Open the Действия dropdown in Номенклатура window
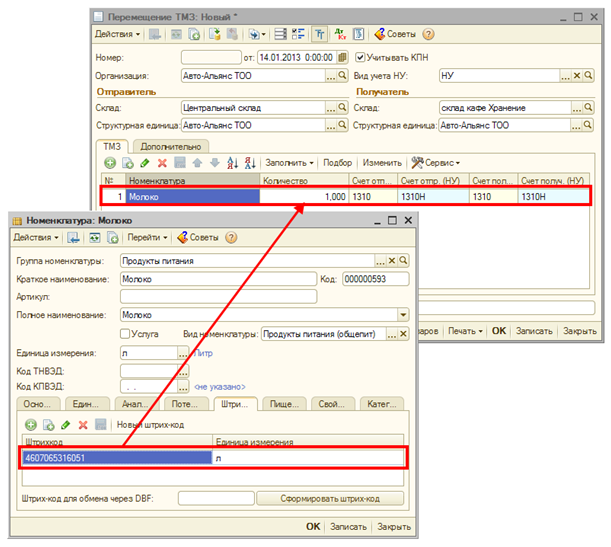This screenshot has height=547, width=611. (36, 237)
